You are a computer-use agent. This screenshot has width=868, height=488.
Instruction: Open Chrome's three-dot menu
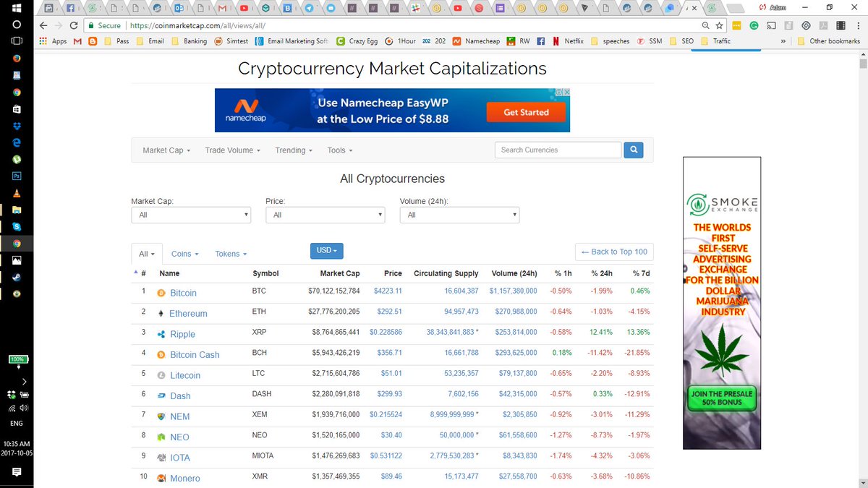[857, 25]
